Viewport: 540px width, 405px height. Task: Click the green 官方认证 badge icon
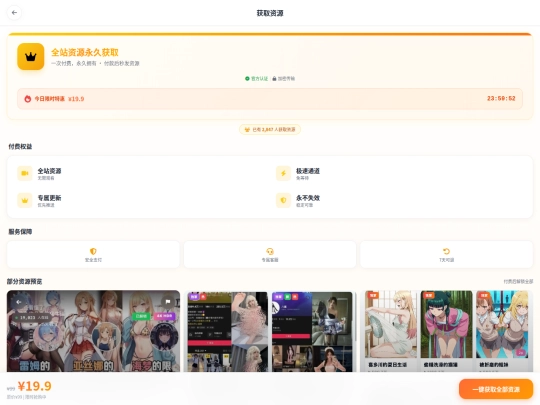pos(247,79)
